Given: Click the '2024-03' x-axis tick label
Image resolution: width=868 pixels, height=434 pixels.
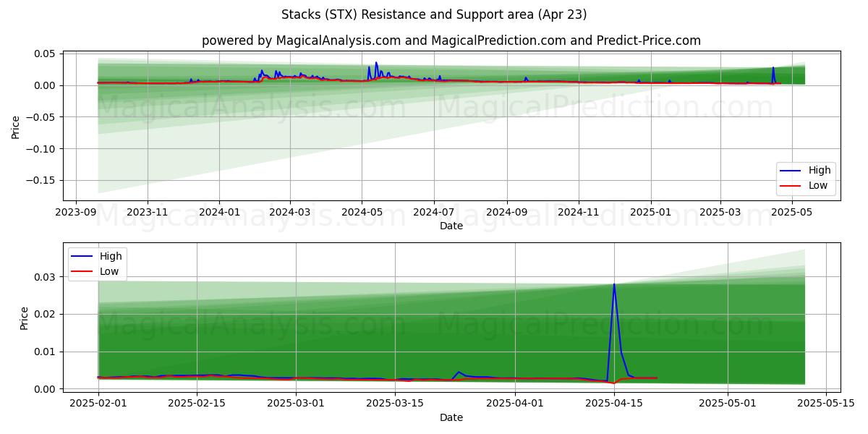Looking at the screenshot, I should point(289,213).
